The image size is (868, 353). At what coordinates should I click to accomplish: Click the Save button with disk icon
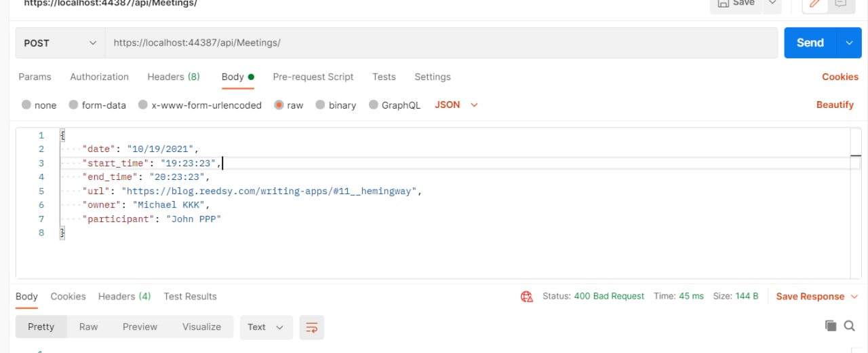pos(736,3)
